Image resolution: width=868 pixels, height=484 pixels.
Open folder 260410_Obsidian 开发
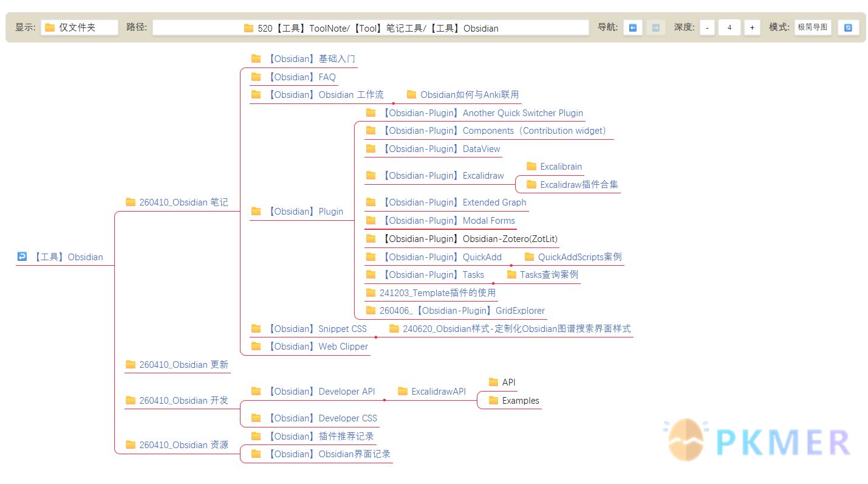[x=183, y=401]
